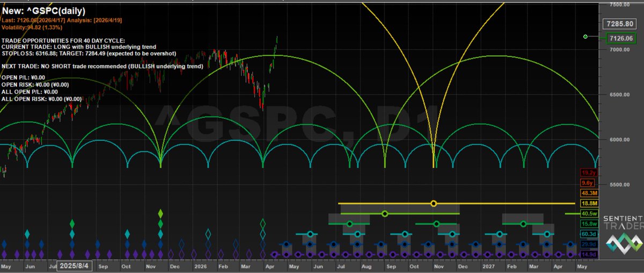The height and width of the screenshot is (273, 644).
Task: Click the leftmost green 15.8w cycle circle
Action: tap(350, 224)
